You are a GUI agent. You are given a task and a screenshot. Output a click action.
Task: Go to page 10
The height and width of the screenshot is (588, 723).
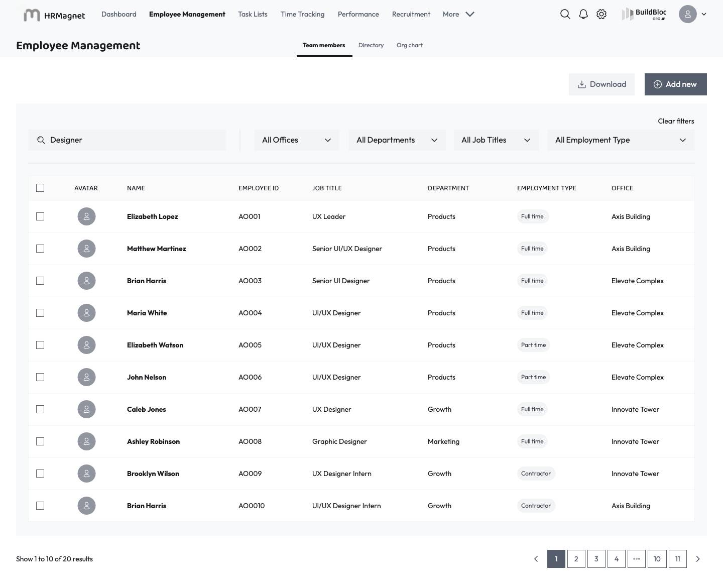coord(657,559)
